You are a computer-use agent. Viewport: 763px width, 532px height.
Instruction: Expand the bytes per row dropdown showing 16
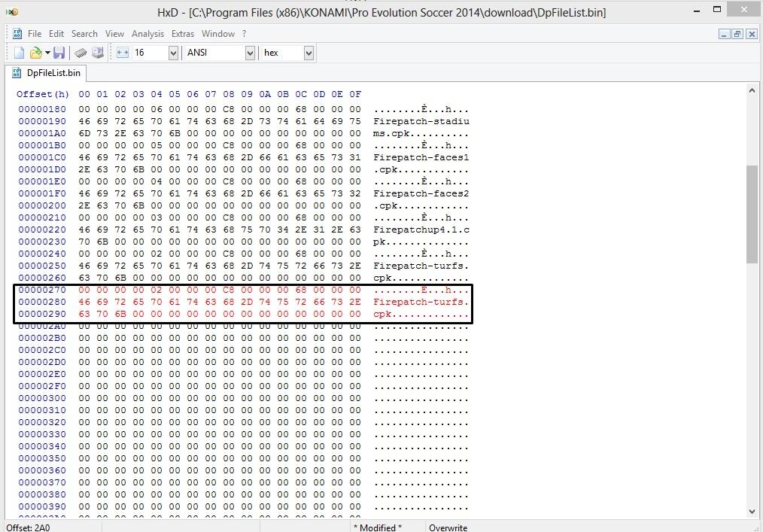(x=173, y=53)
